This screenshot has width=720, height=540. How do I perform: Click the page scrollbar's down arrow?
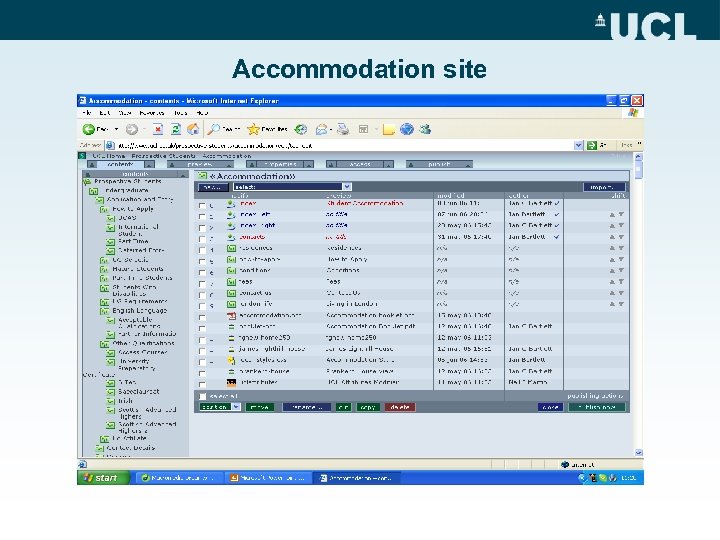click(638, 453)
